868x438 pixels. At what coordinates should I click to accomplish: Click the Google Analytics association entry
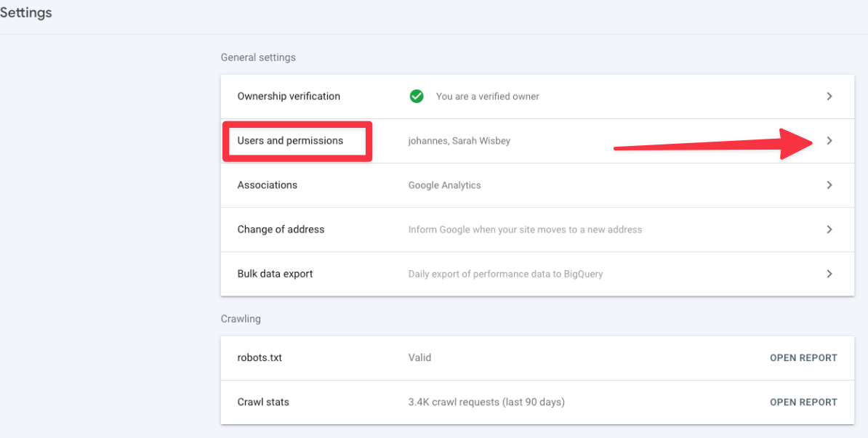tap(444, 184)
